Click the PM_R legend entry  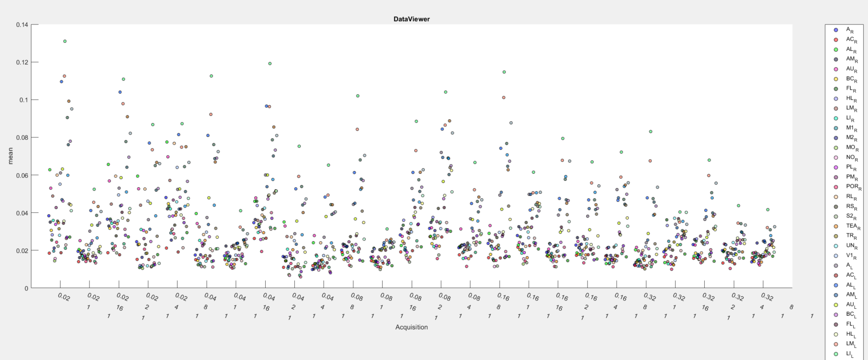pos(846,177)
